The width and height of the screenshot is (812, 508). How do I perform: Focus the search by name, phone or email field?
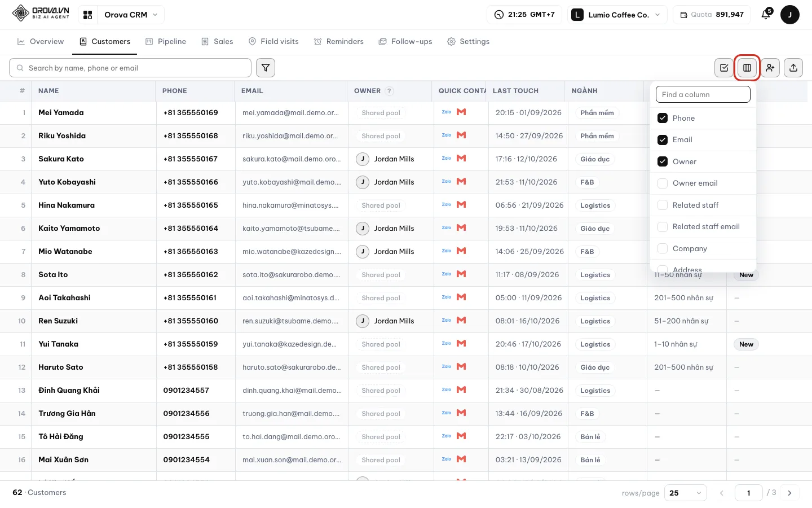pos(130,68)
